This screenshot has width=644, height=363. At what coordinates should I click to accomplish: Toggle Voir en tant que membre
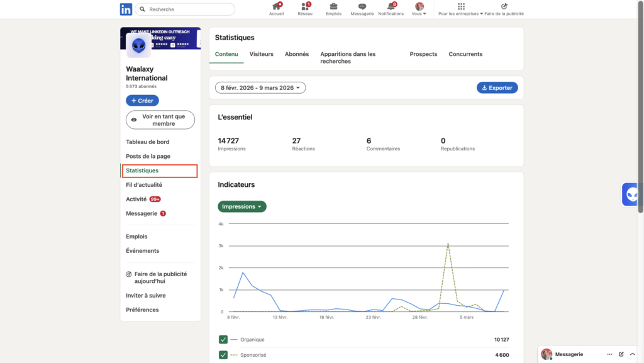160,120
